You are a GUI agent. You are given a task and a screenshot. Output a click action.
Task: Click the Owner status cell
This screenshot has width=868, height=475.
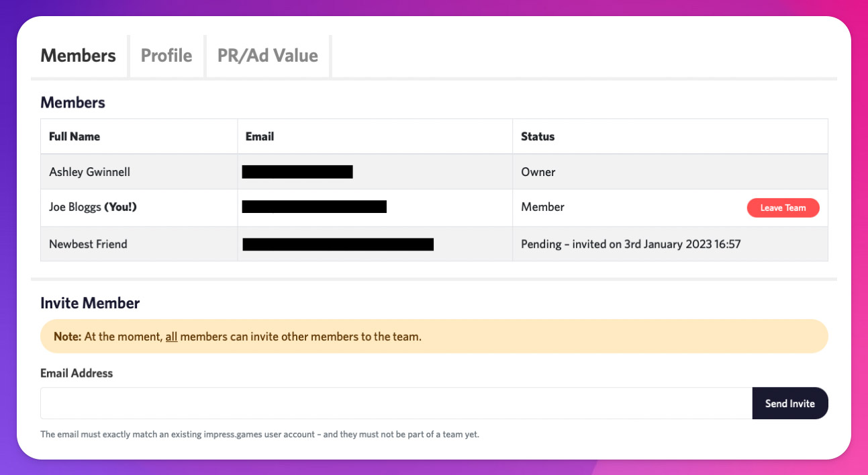tap(538, 172)
